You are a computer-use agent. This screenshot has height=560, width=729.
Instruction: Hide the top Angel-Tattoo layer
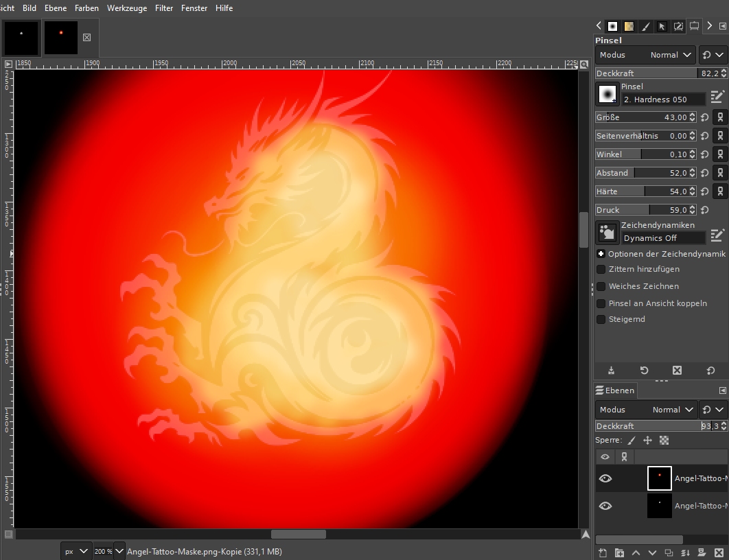click(605, 478)
